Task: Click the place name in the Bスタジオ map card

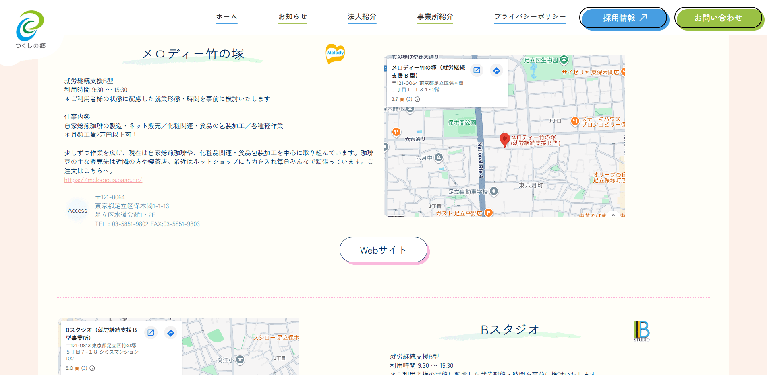Action: 102,333
